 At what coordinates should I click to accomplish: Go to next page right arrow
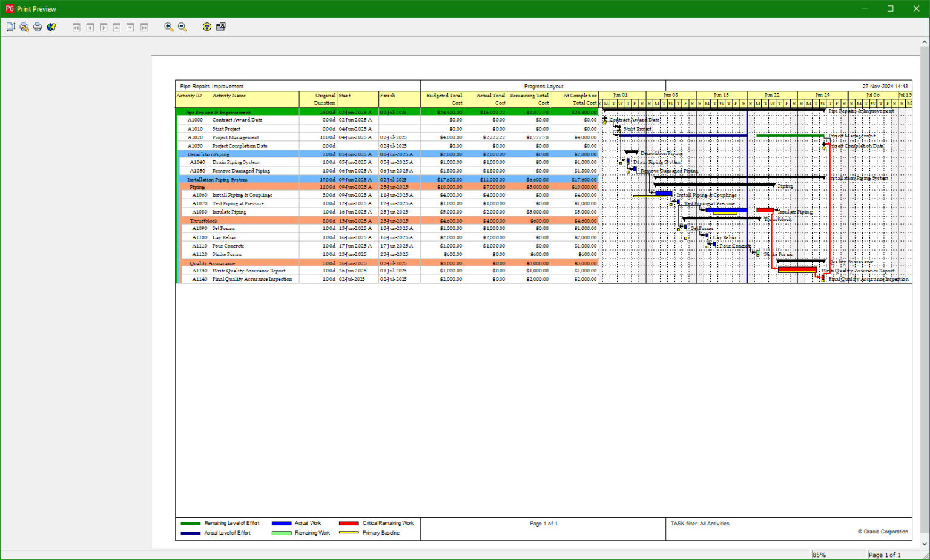[x=104, y=27]
